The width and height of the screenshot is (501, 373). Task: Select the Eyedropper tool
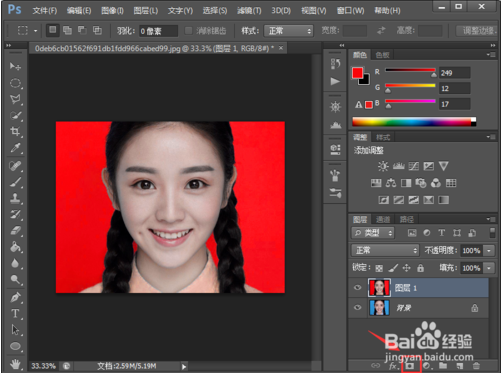15,147
